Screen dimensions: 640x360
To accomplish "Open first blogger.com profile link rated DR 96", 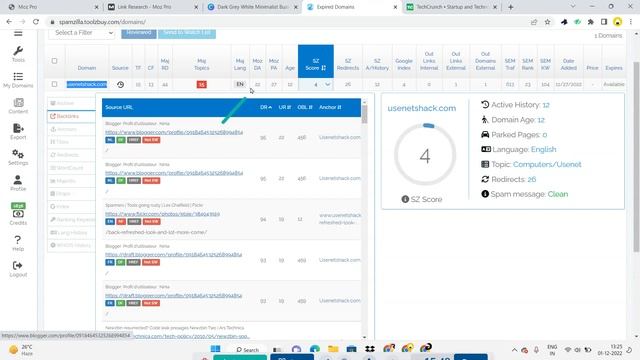I will (x=174, y=132).
